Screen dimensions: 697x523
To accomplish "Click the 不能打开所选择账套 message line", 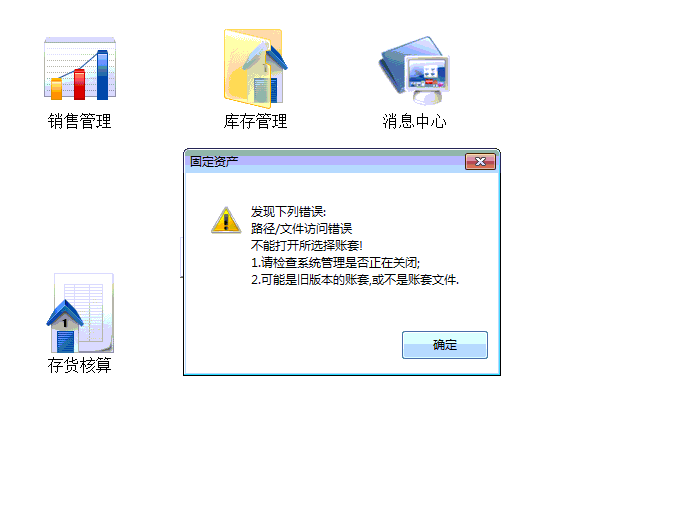I will point(307,246).
